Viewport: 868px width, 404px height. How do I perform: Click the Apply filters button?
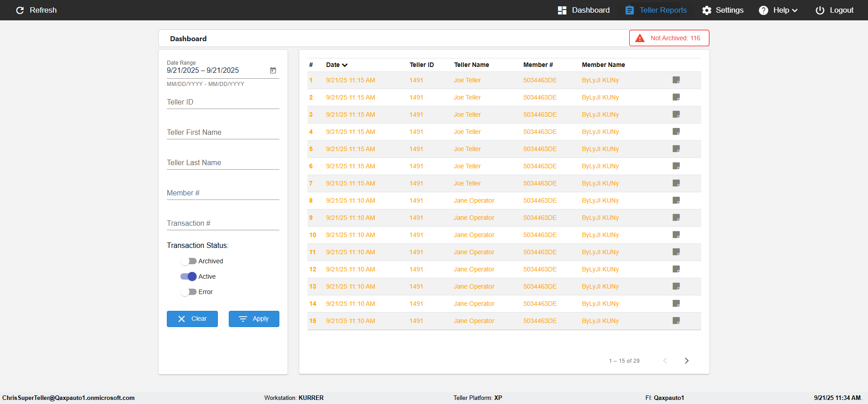[x=254, y=319]
